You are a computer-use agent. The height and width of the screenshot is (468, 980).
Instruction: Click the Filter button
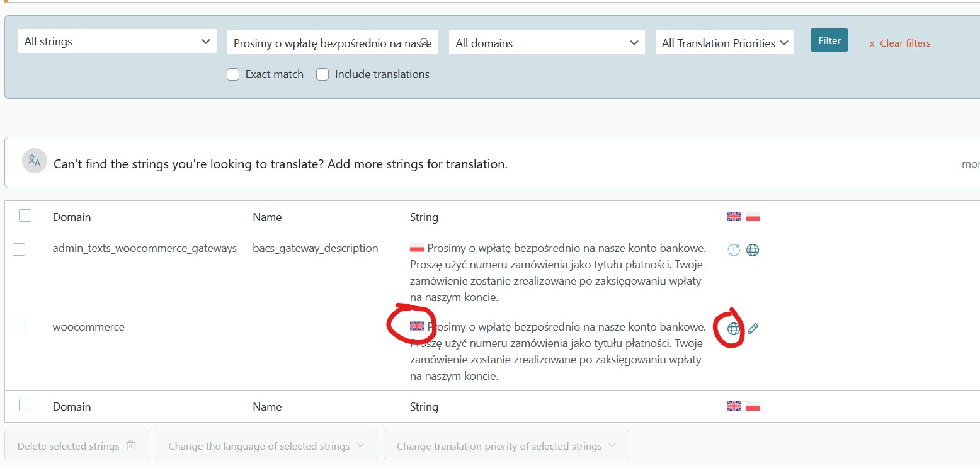click(829, 40)
